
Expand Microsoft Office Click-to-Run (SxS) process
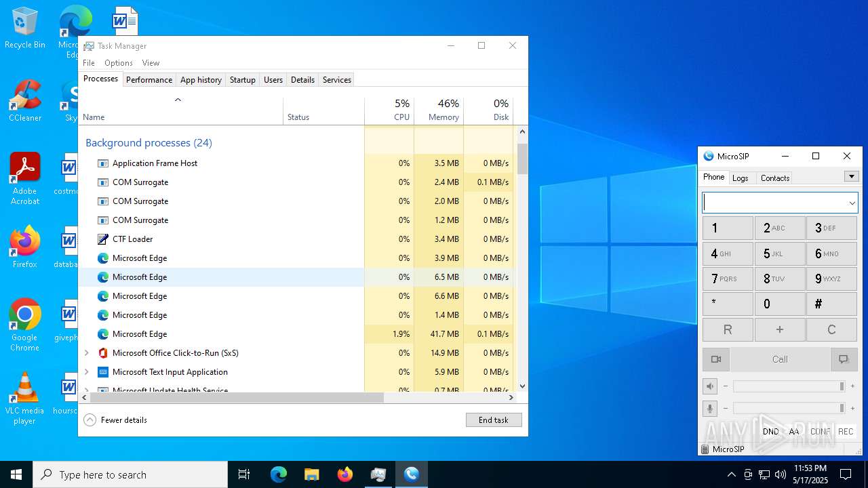[86, 353]
